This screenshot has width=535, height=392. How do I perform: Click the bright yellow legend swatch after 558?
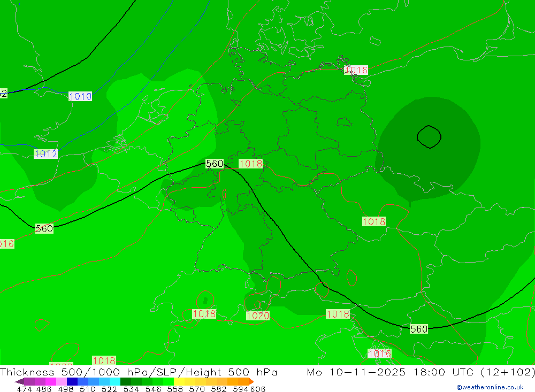[179, 381]
